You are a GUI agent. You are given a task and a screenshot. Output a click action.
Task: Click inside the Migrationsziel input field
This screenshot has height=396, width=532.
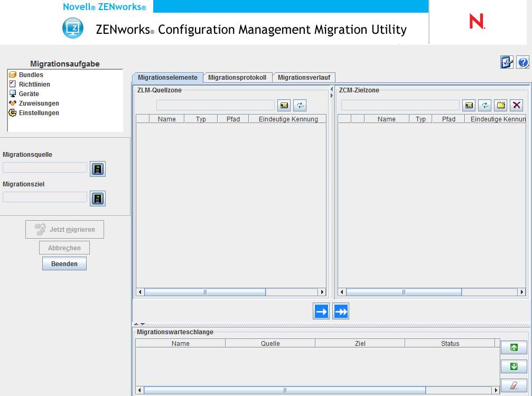click(x=44, y=197)
